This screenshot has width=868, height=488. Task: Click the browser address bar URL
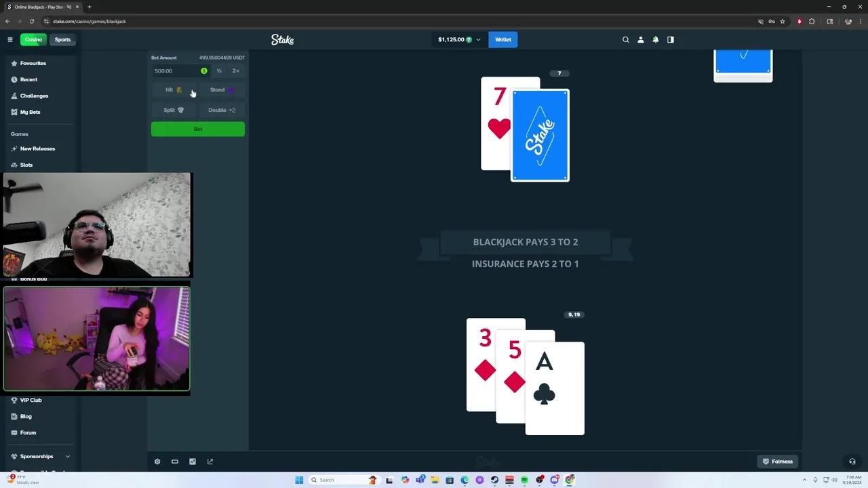89,21
